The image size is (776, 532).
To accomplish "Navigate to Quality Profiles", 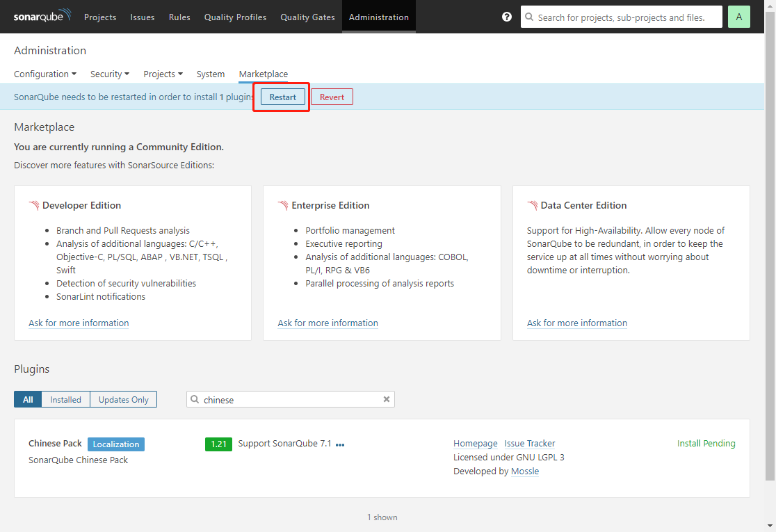I will [x=235, y=17].
